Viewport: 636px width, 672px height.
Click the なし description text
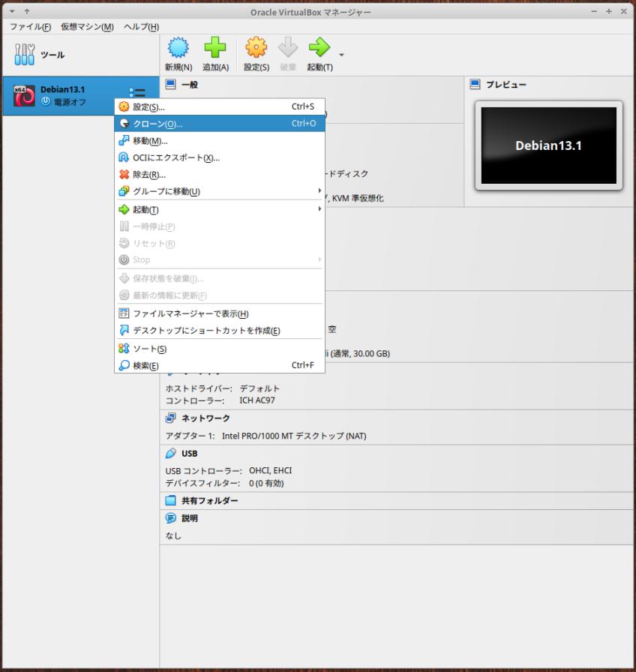(x=173, y=535)
